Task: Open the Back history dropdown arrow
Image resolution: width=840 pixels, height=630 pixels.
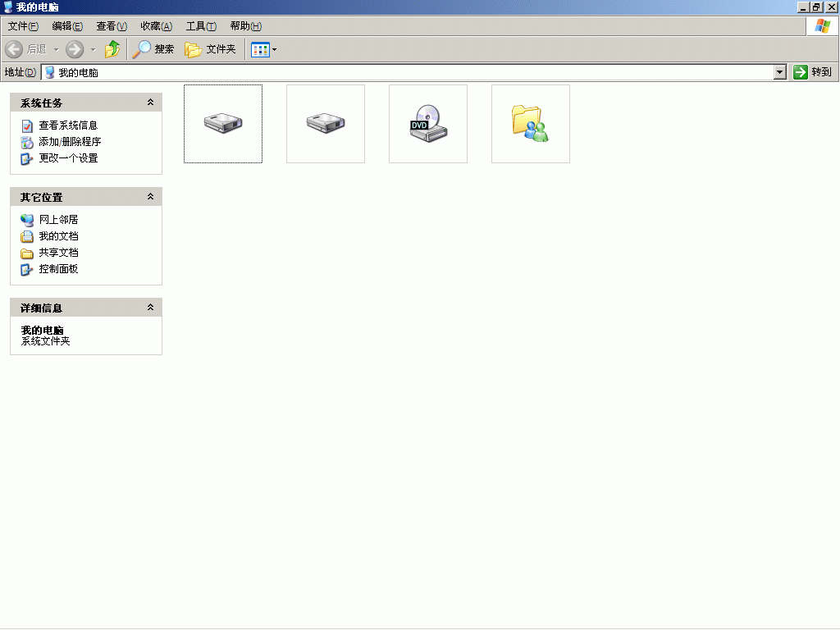Action: [x=57, y=49]
